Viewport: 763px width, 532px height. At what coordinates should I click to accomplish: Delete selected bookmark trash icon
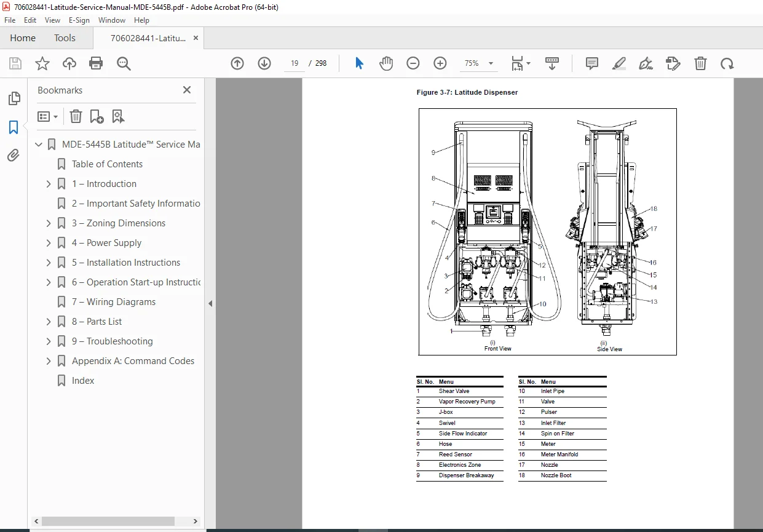[76, 116]
